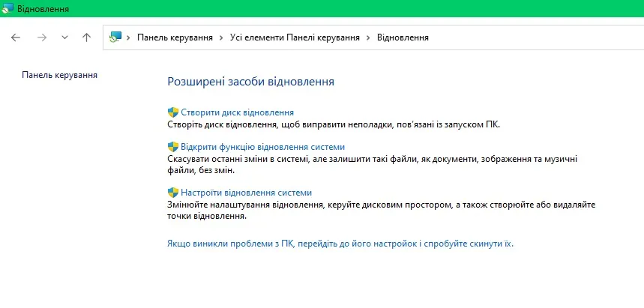Expand chevron before 'Усі елементи Панелі керування'
The width and height of the screenshot is (644, 308).
click(x=221, y=37)
